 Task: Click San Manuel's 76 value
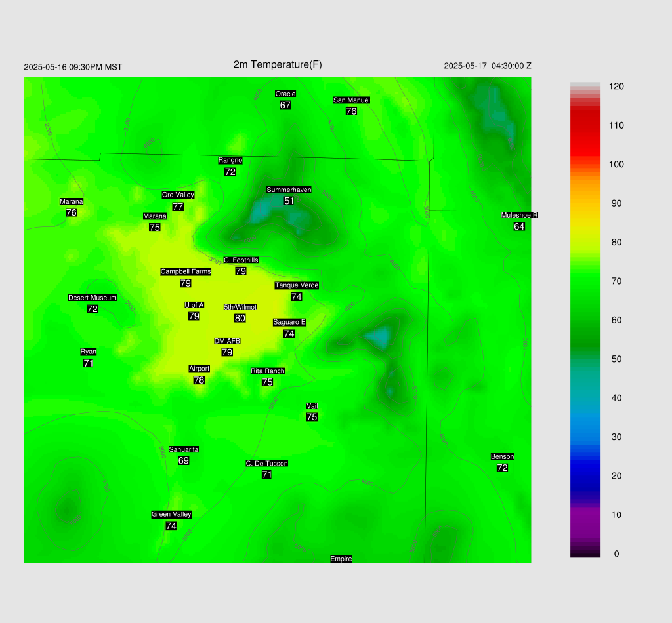pyautogui.click(x=352, y=111)
